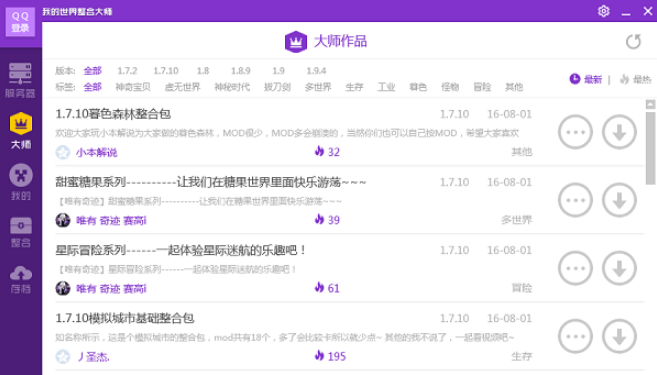Select version filter 全部
657x375 pixels.
(92, 71)
